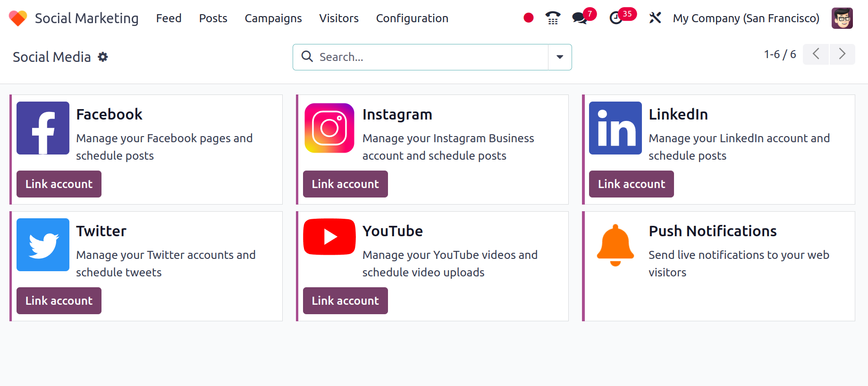Switch to the Feed menu
Screen dimensions: 868x386
[x=169, y=18]
